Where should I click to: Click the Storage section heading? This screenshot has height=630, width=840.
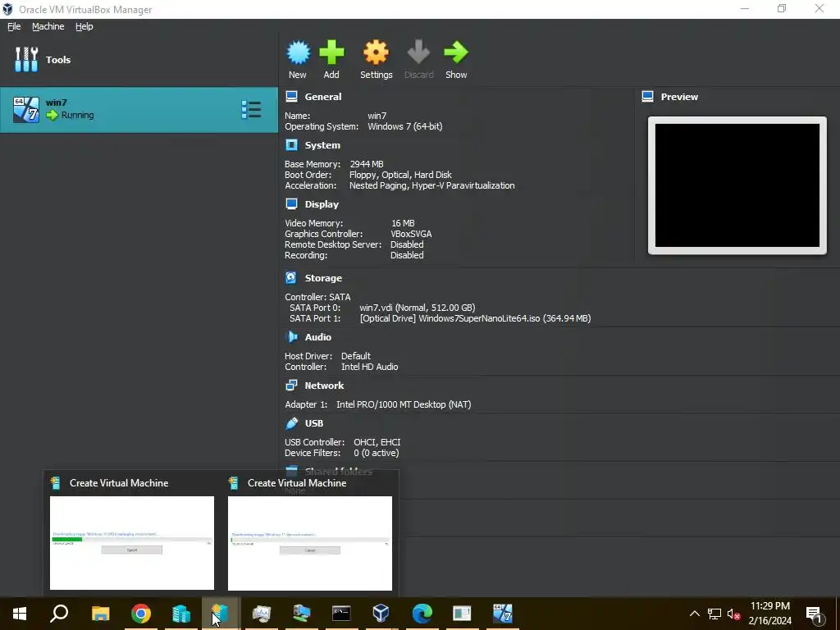coord(323,277)
